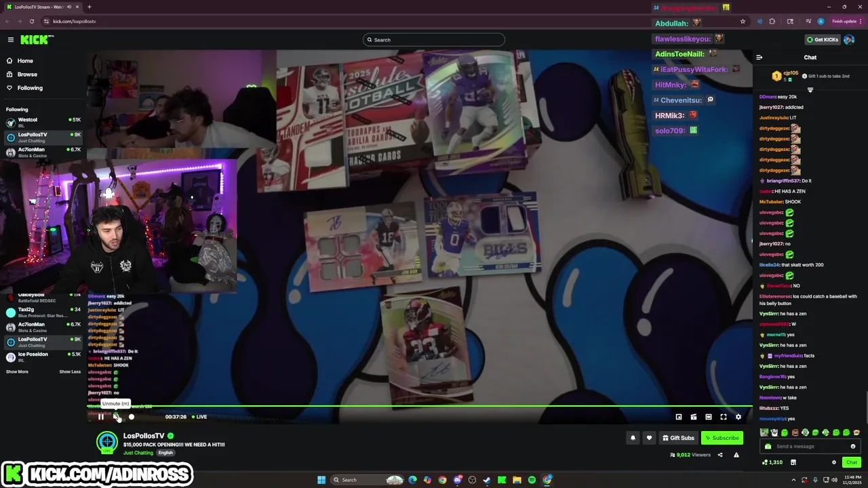Screen dimensions: 868x488
Task: Open Windows Start menu
Action: (321, 480)
